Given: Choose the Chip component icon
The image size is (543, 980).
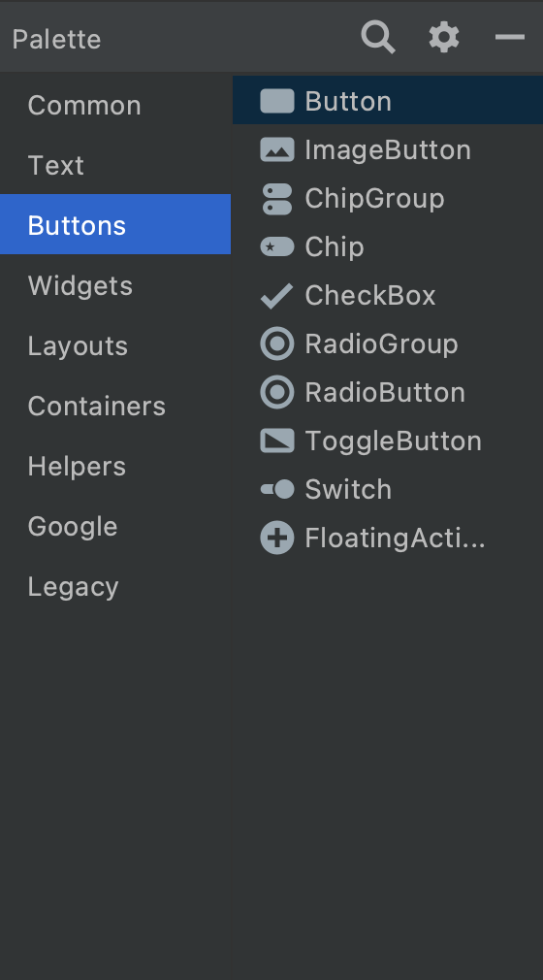Looking at the screenshot, I should (x=276, y=246).
